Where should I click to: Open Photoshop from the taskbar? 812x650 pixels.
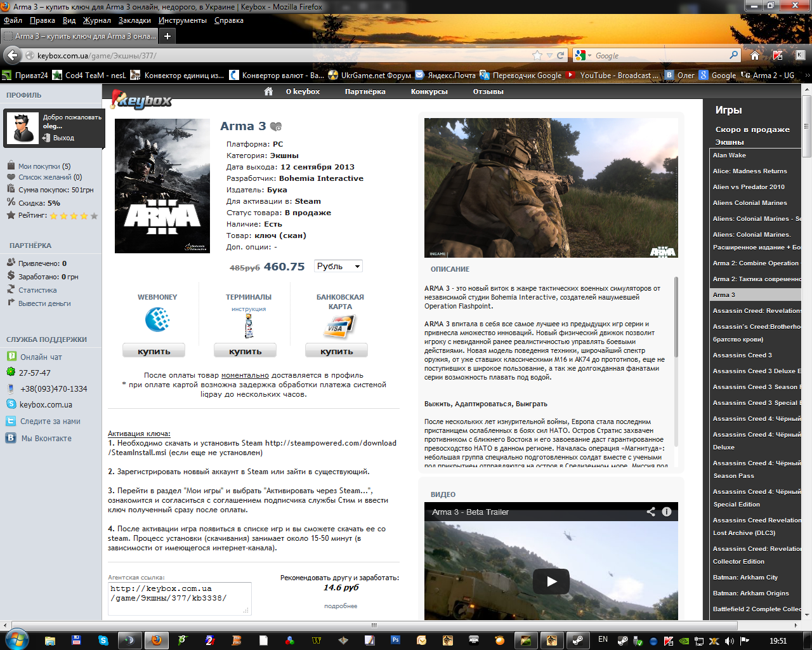[x=395, y=640]
